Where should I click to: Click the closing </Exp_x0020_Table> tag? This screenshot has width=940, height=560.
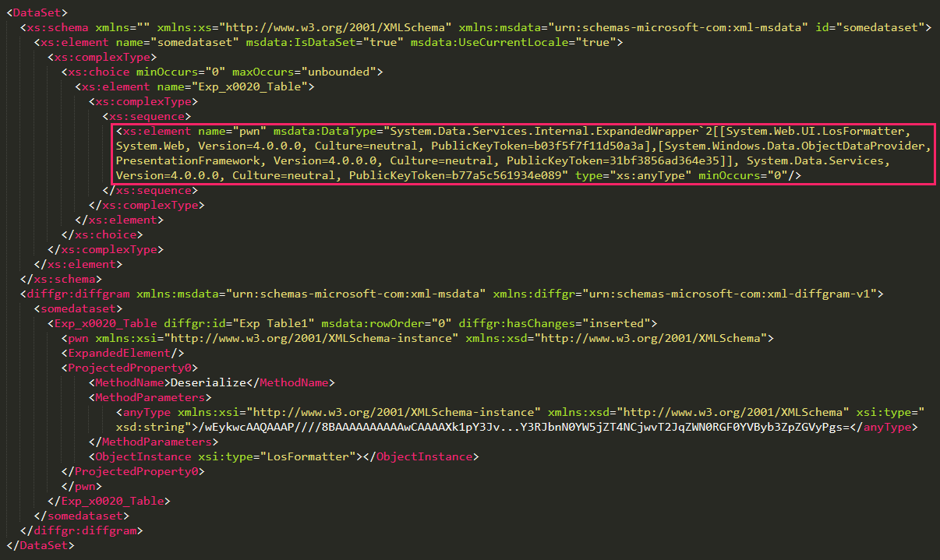coord(109,501)
